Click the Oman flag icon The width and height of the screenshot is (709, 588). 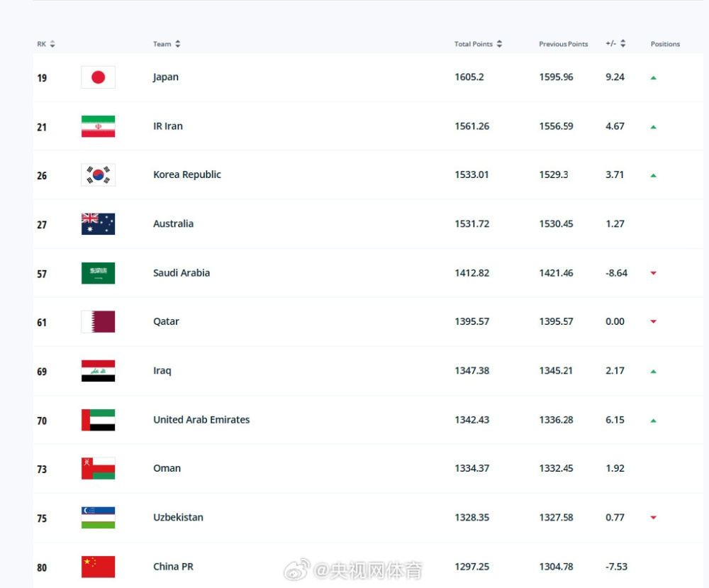coord(98,469)
